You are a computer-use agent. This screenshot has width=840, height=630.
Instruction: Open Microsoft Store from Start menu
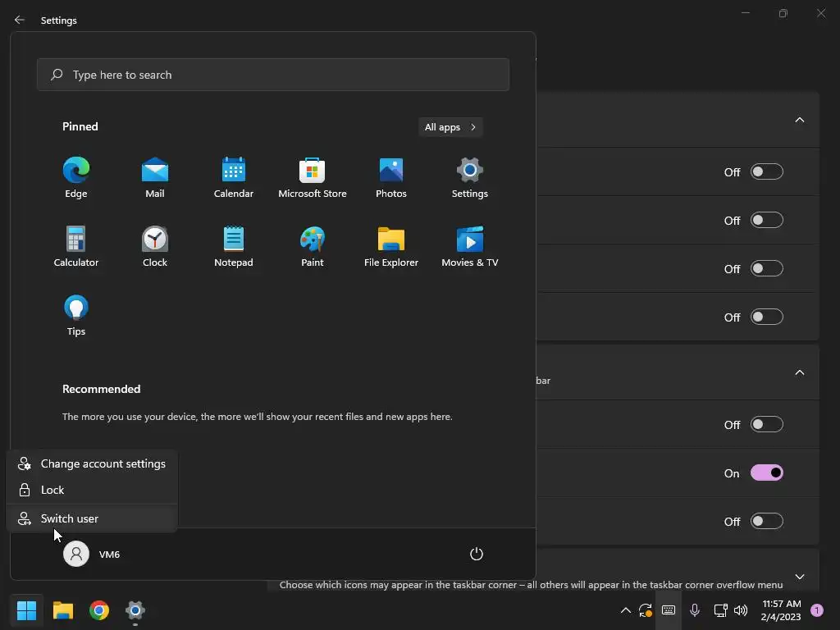pyautogui.click(x=313, y=177)
